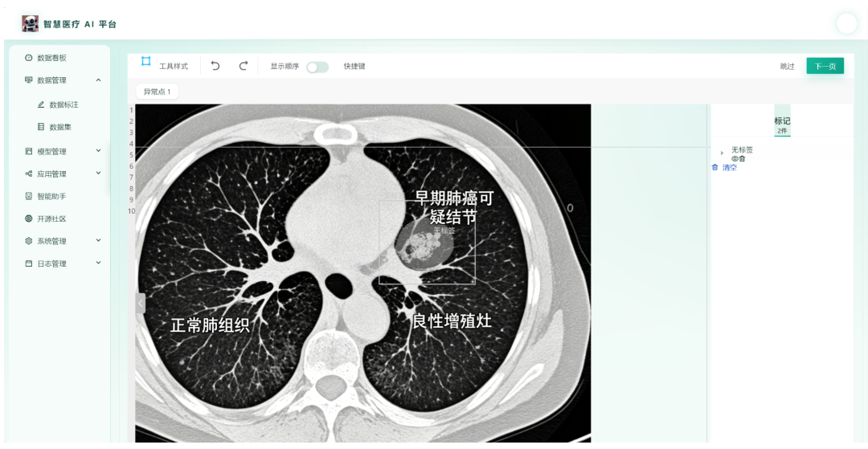
Task: Select the 异常点 1 label tag
Action: [x=158, y=92]
